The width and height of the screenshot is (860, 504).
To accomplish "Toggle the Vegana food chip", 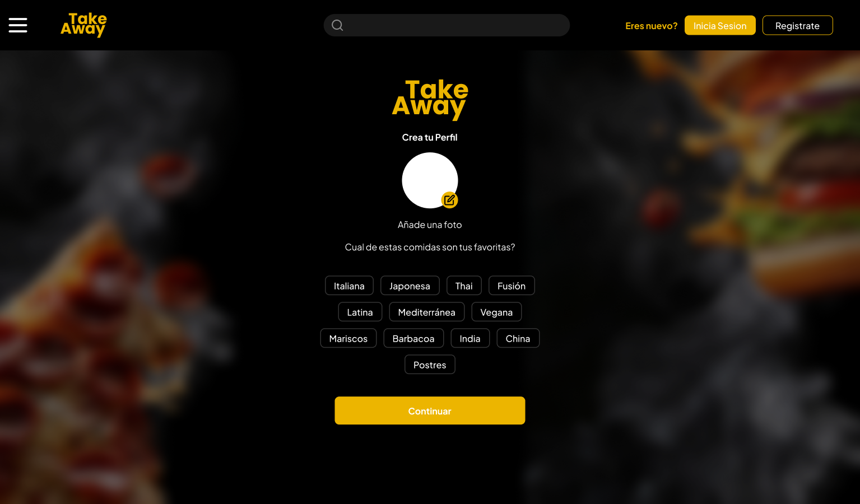I will (496, 312).
